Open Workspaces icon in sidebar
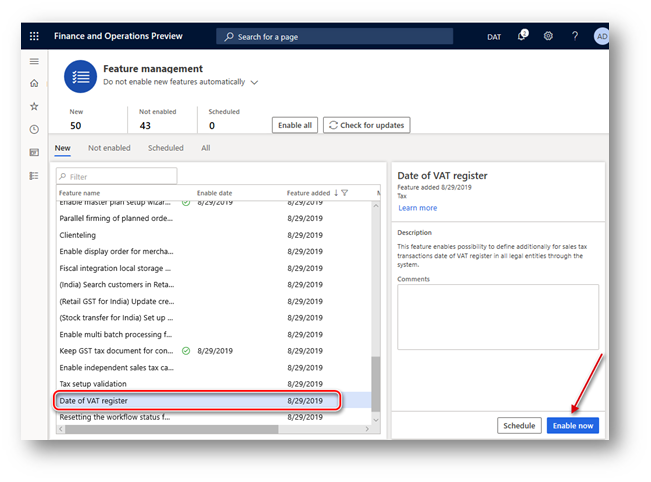The height and width of the screenshot is (482, 651). [34, 152]
